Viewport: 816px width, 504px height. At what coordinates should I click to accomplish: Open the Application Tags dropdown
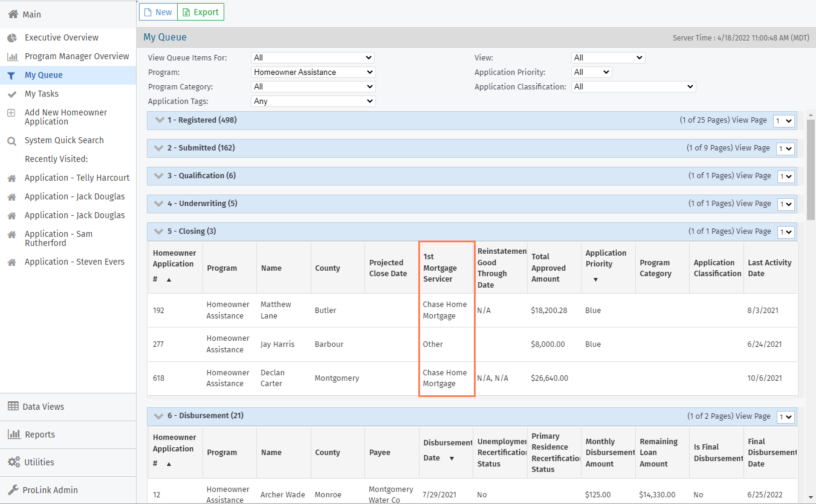312,102
